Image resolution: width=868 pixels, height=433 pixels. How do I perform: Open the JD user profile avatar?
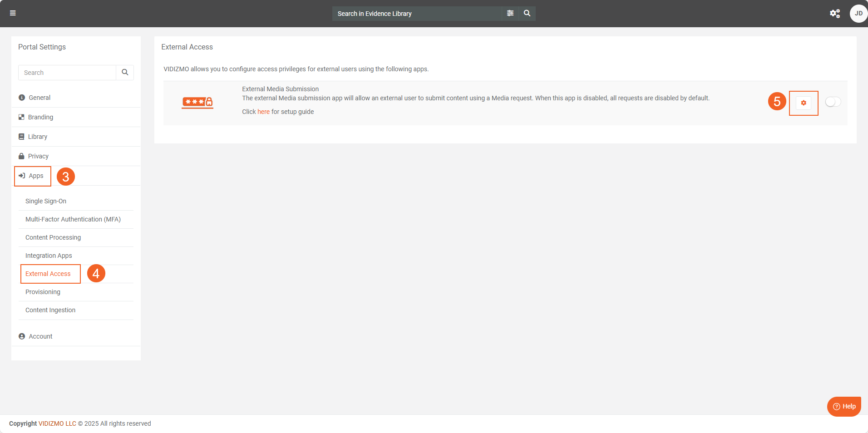tap(858, 14)
